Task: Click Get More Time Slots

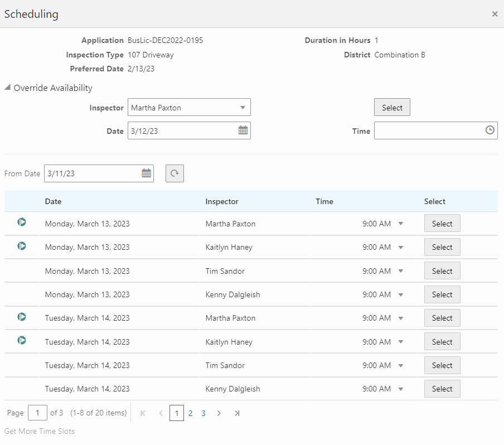Action: point(39,431)
